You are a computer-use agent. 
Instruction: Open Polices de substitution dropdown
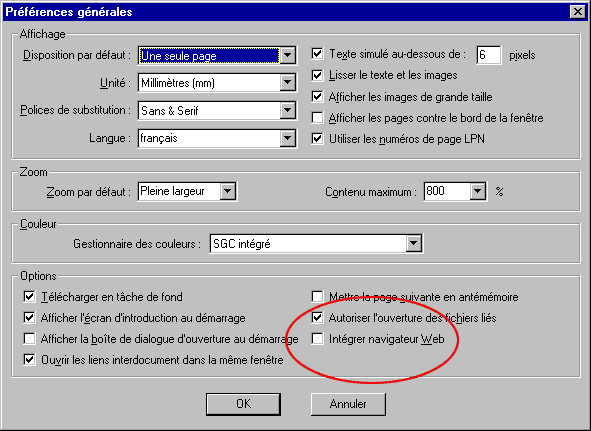288,110
